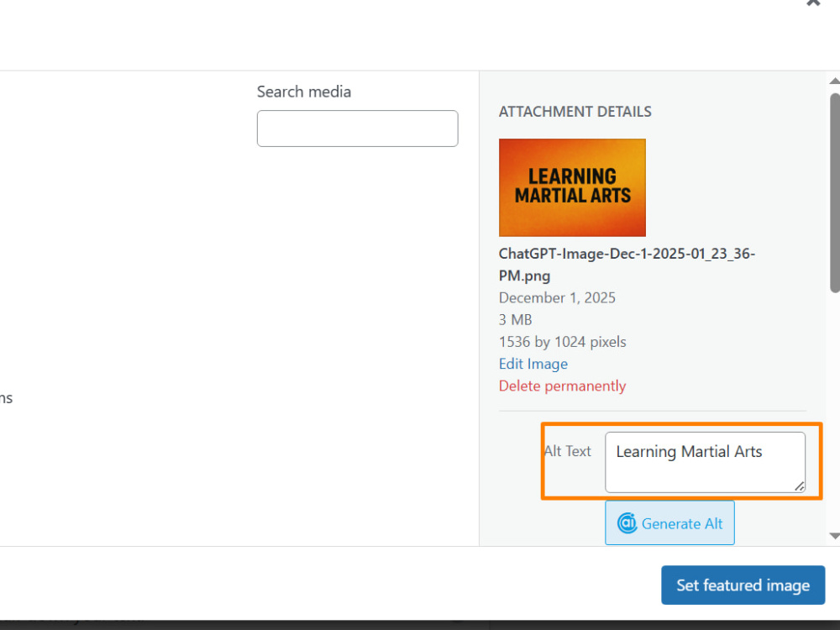840x630 pixels.
Task: Click the Search media label
Action: pyautogui.click(x=304, y=92)
